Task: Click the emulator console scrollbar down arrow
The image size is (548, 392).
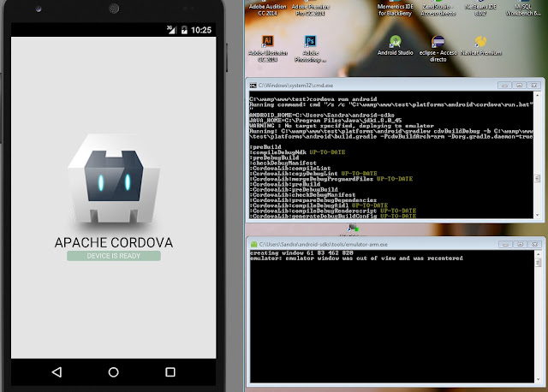Action: coord(539,379)
